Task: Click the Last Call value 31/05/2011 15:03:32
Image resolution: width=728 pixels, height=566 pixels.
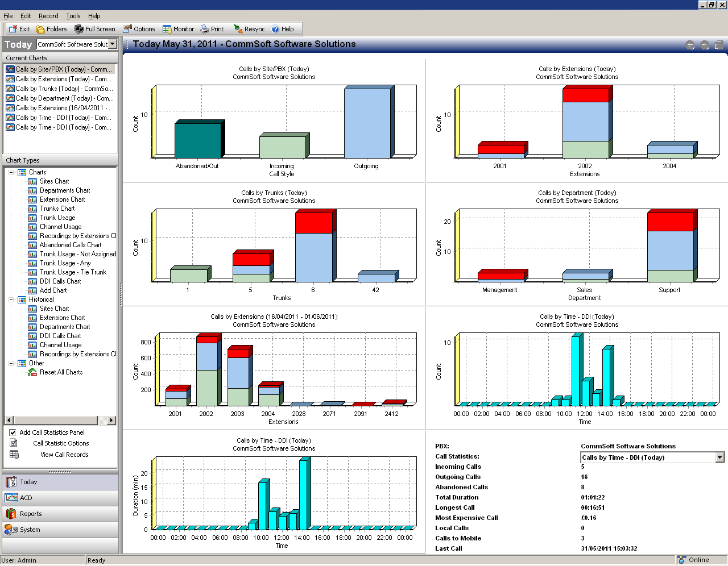Action: (x=609, y=548)
